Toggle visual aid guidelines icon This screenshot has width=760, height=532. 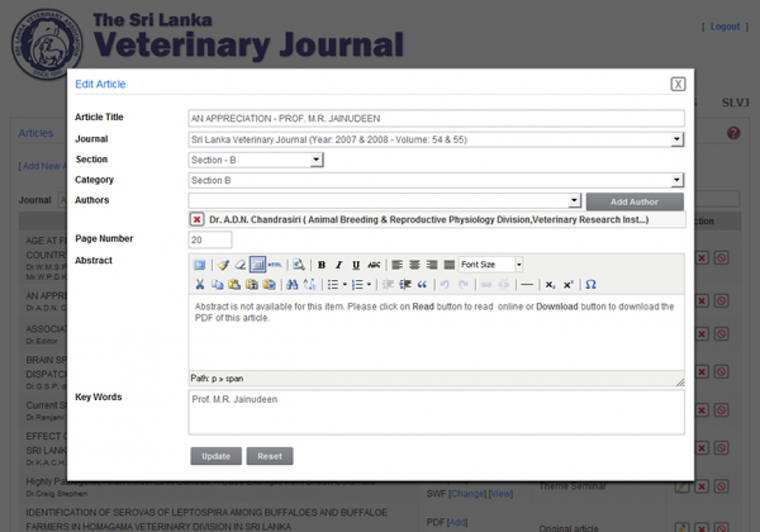tap(257, 264)
